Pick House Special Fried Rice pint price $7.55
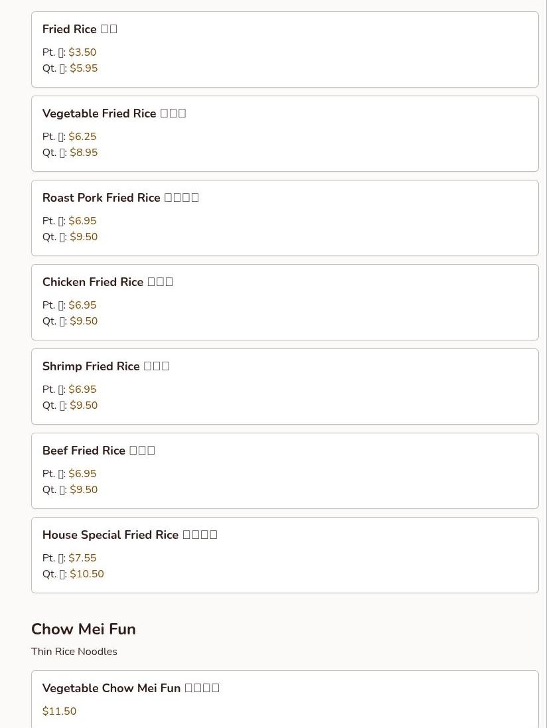 point(82,558)
